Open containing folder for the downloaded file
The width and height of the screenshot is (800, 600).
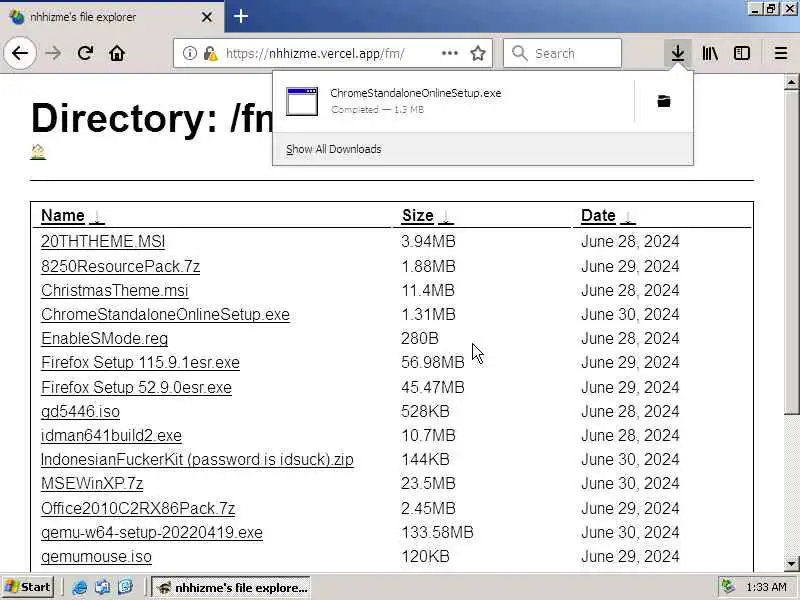point(663,101)
